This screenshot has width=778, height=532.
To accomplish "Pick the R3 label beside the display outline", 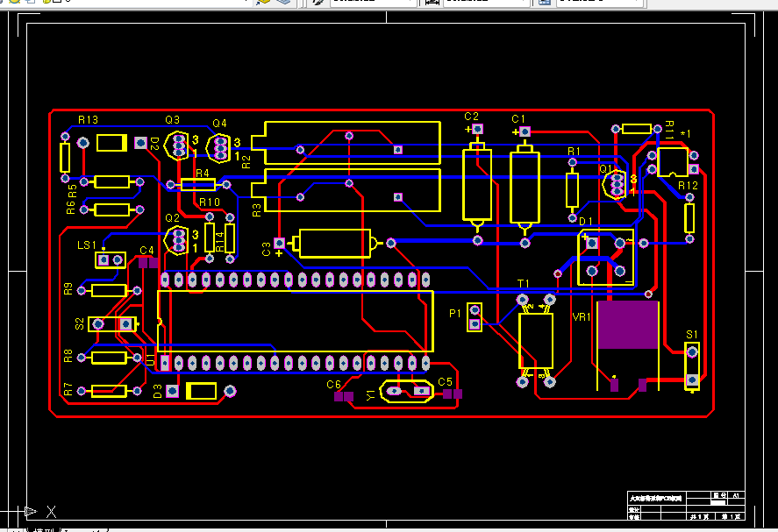I will (256, 210).
